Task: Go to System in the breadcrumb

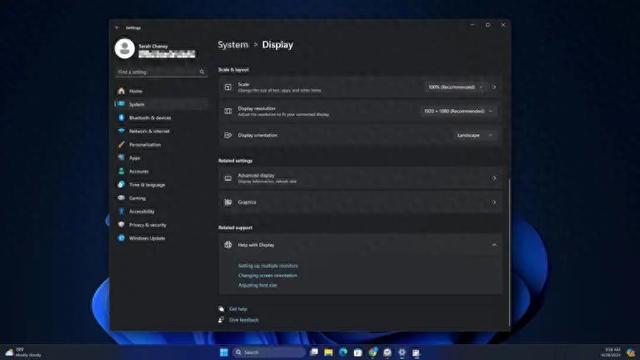Action: 233,45
